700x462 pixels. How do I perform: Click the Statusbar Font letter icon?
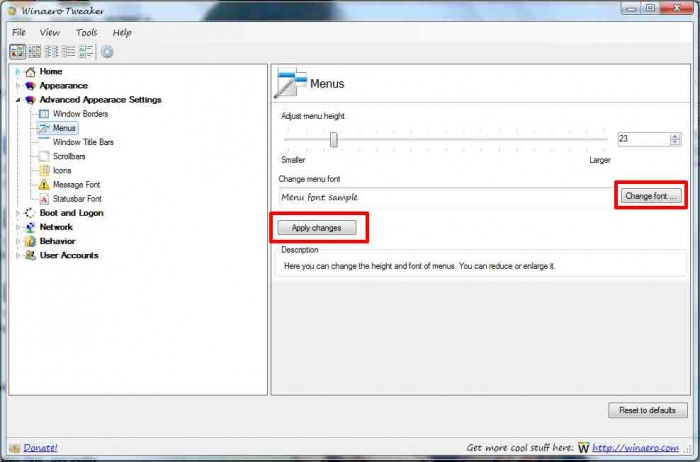coord(44,199)
